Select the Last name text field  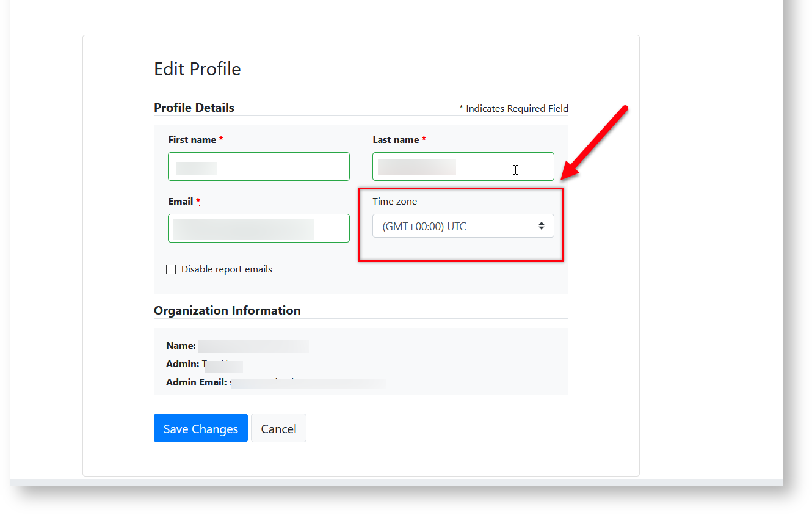463,166
